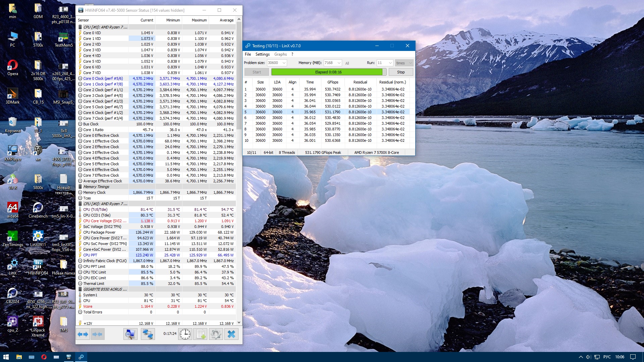Open the File menu in LinX
This screenshot has height=362, width=644.
point(248,54)
